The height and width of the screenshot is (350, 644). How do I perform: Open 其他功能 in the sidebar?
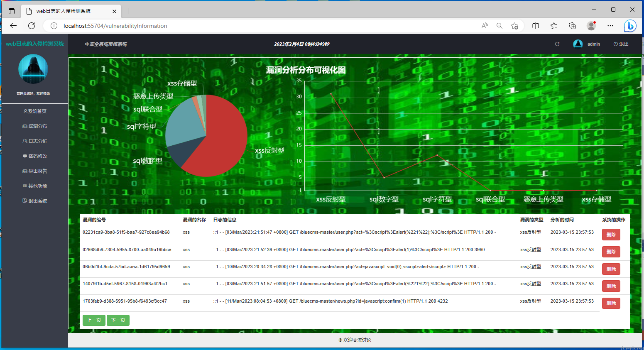click(35, 186)
